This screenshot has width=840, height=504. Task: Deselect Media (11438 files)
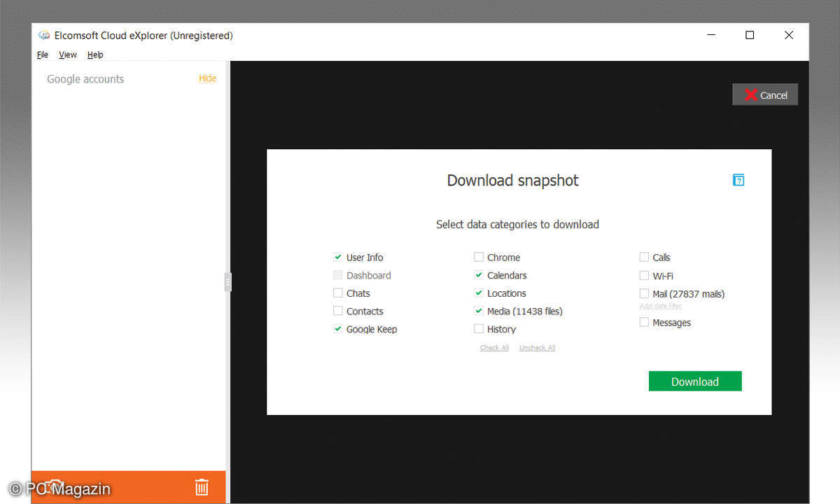coord(479,311)
